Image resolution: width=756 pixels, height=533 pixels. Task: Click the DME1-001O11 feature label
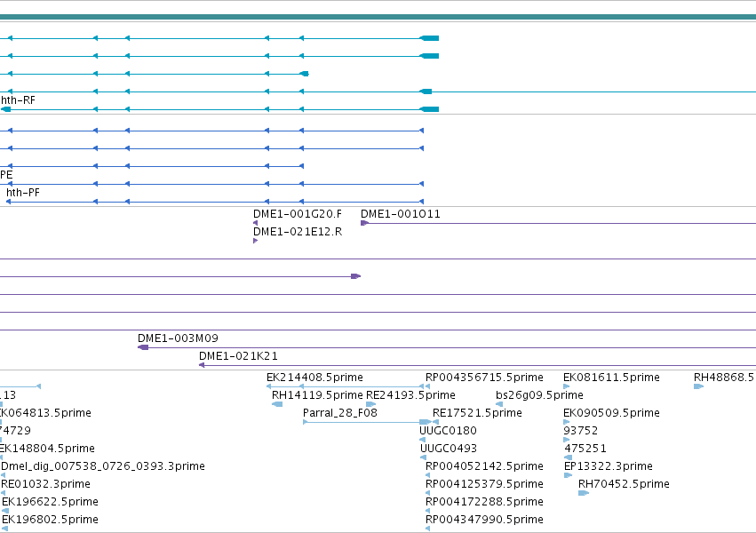(401, 214)
